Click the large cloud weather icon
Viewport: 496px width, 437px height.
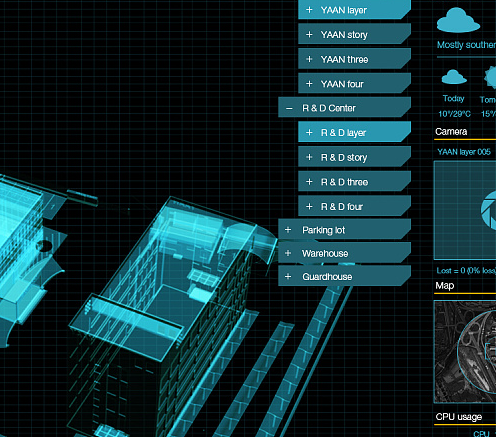(x=458, y=20)
